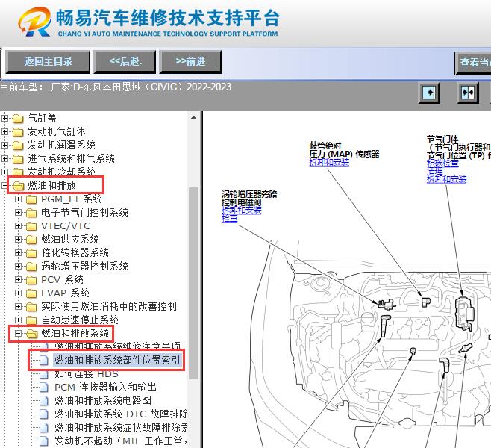Open the 燃油和排放系统电路图 document
Image resolution: width=491 pixels, height=448 pixels.
click(x=103, y=400)
